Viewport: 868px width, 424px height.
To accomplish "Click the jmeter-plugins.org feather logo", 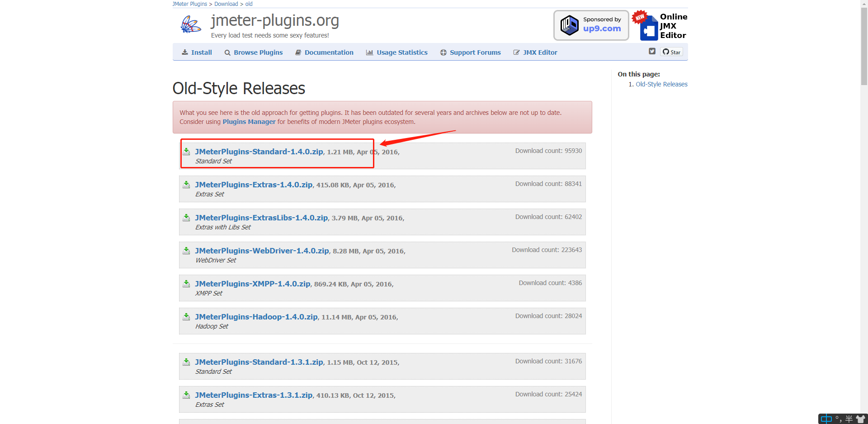I will point(190,24).
